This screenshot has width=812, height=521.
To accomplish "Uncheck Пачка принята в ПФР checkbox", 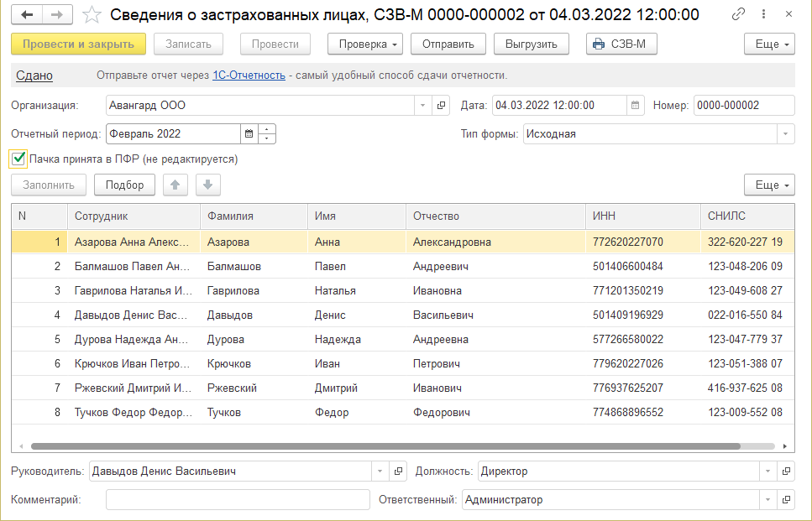I will pyautogui.click(x=18, y=159).
